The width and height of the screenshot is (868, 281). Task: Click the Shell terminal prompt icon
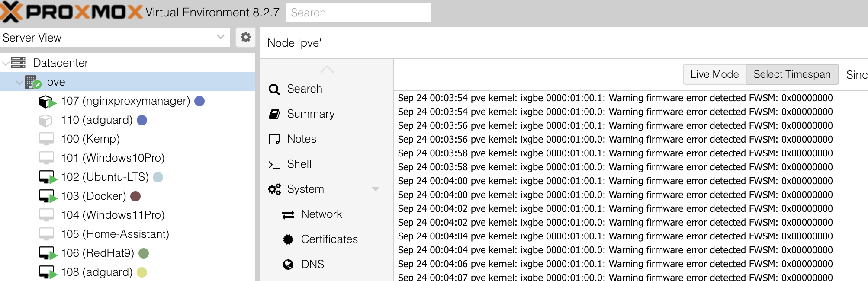274,165
